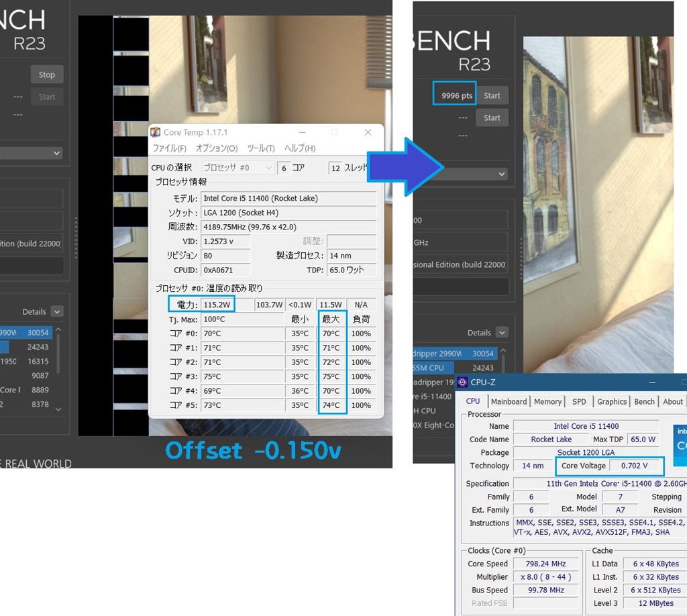Click the model field 'Intel Core i5 11400 (Rocket Lake)'

288,199
